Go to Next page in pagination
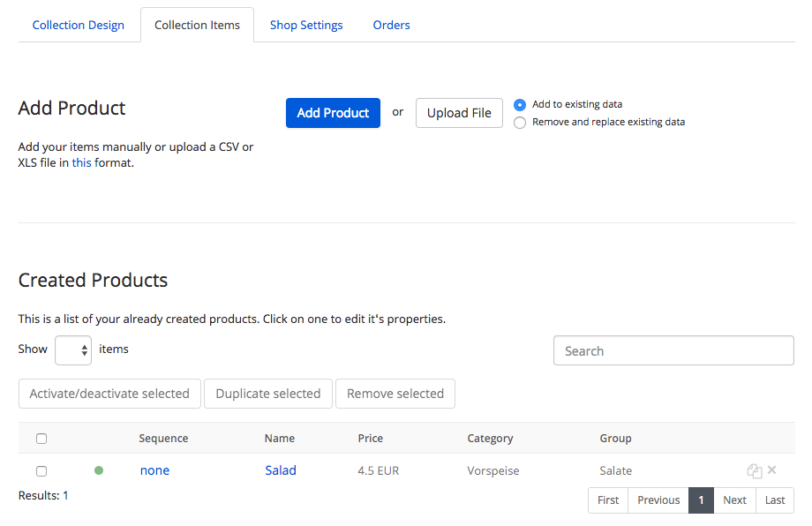This screenshot has height=526, width=812. tap(735, 500)
